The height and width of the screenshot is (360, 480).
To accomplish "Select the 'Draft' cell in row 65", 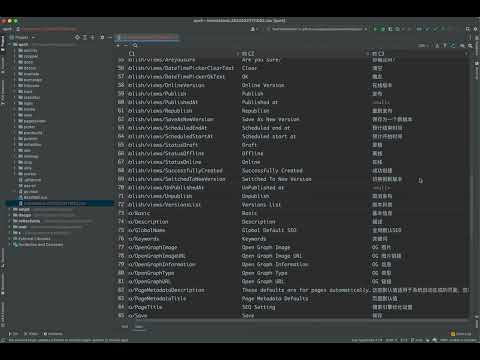I will [x=249, y=145].
